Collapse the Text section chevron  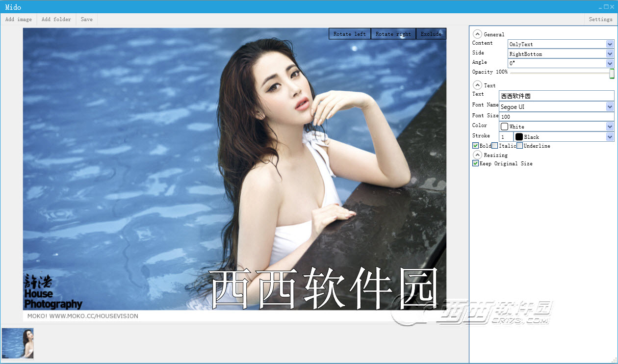point(477,85)
